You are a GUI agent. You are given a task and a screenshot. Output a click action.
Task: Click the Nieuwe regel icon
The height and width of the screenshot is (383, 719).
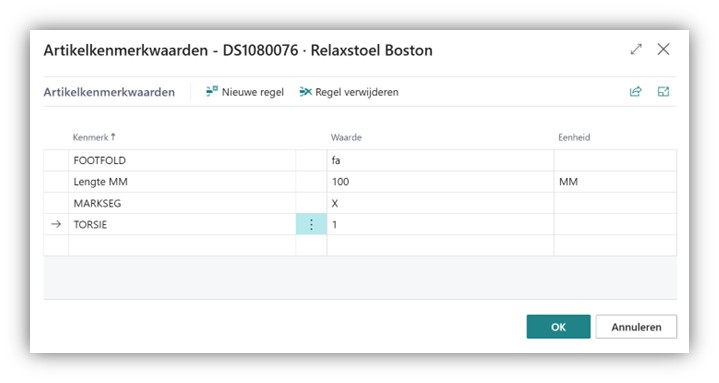(x=211, y=91)
